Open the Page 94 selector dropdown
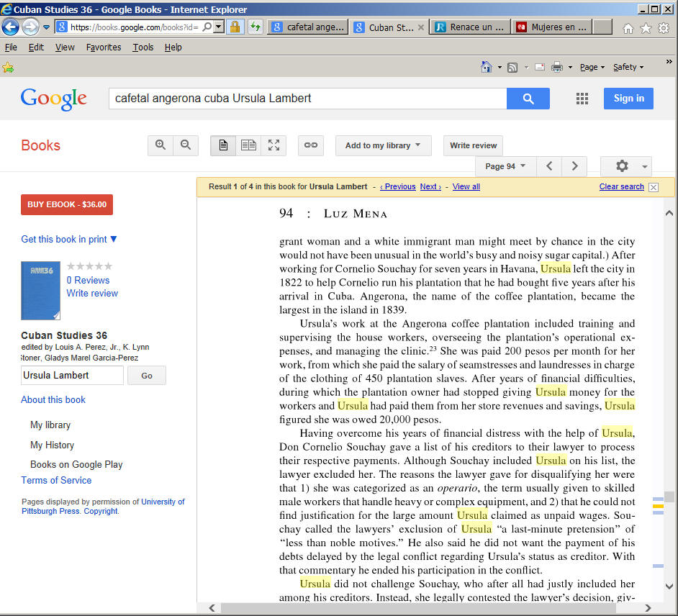Image resolution: width=678 pixels, height=616 pixels. pos(505,166)
